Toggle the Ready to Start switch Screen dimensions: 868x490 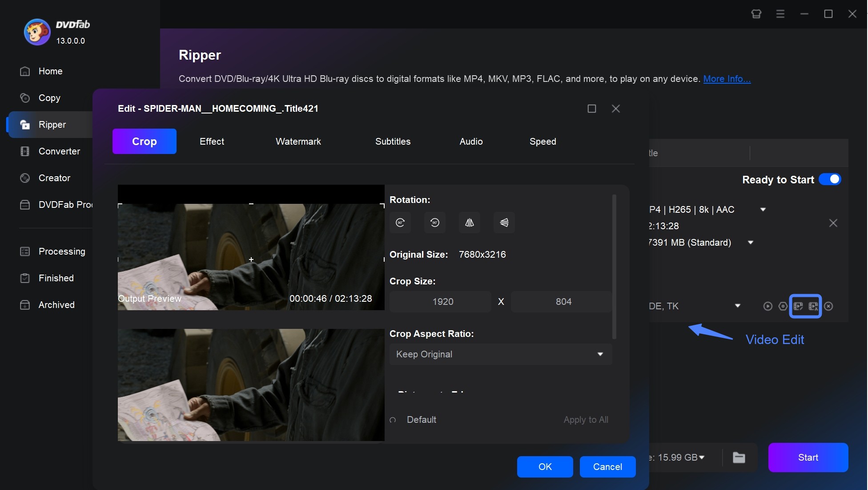[x=831, y=179]
